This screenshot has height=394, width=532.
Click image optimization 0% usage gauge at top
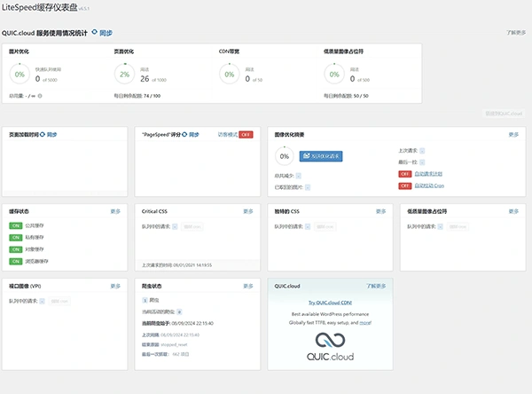coord(20,74)
